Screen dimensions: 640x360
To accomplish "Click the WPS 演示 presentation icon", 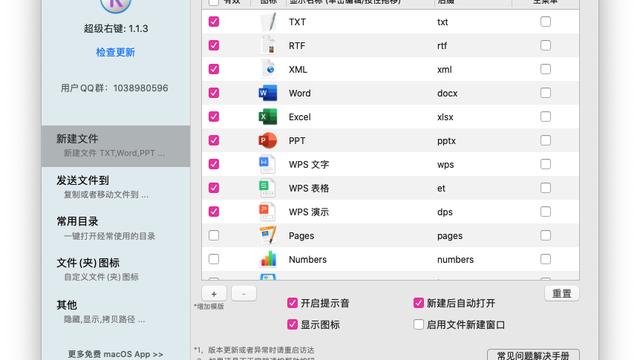I will coord(267,211).
